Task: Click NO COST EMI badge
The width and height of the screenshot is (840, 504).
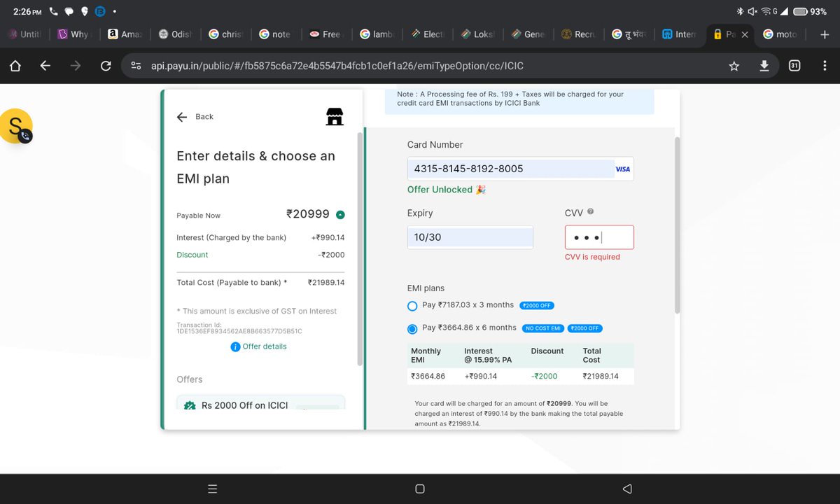Action: point(543,328)
